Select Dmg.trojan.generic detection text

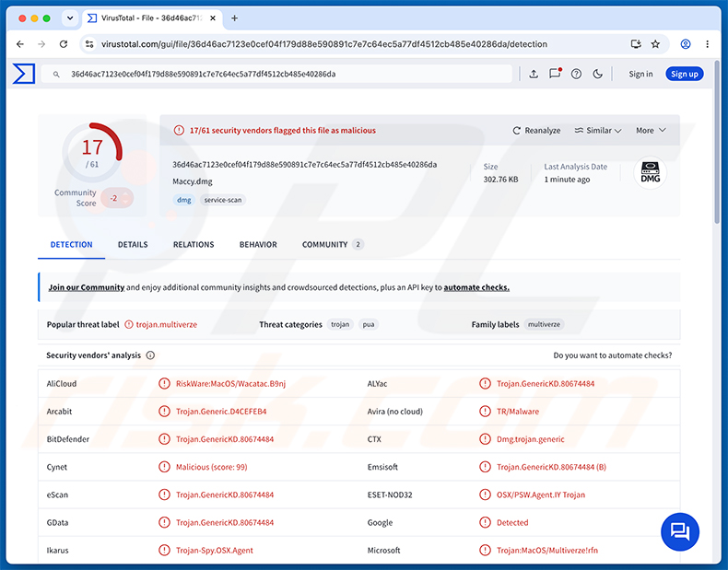point(531,439)
